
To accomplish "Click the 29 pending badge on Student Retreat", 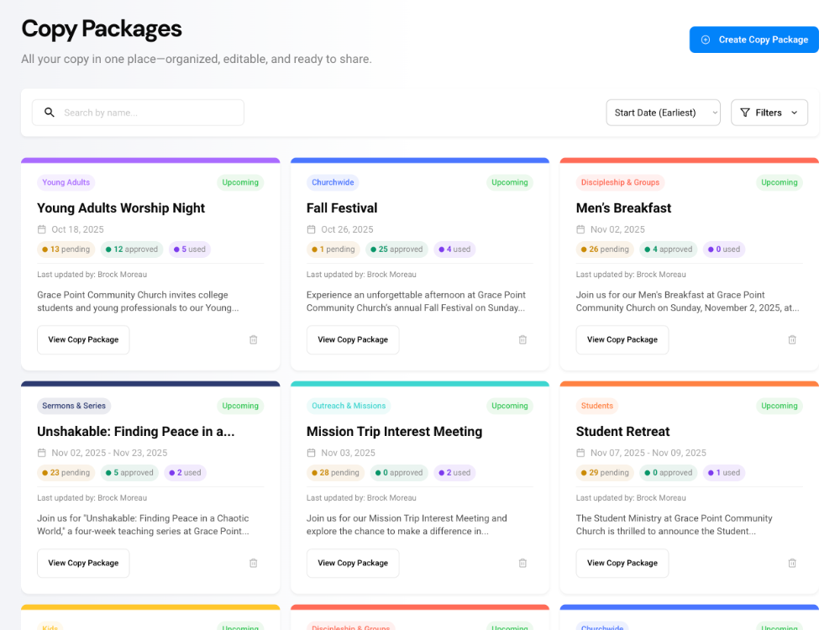I will (605, 472).
